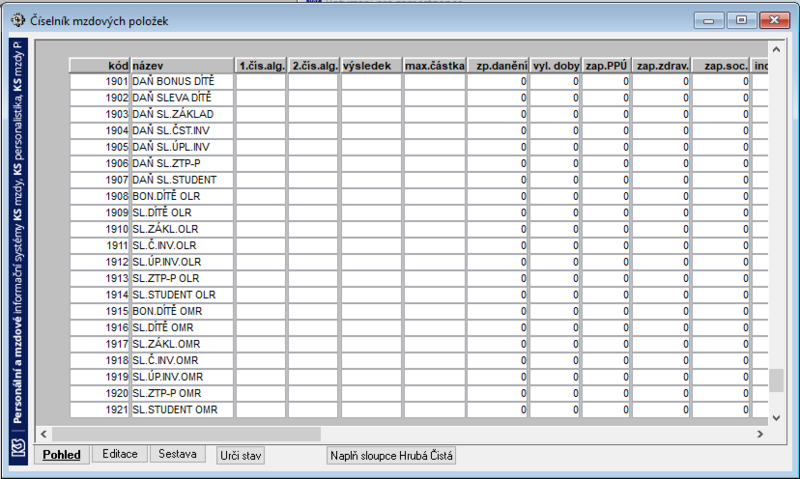Click the zap.zdrav. column header
The height and width of the screenshot is (479, 800).
pyautogui.click(x=661, y=66)
